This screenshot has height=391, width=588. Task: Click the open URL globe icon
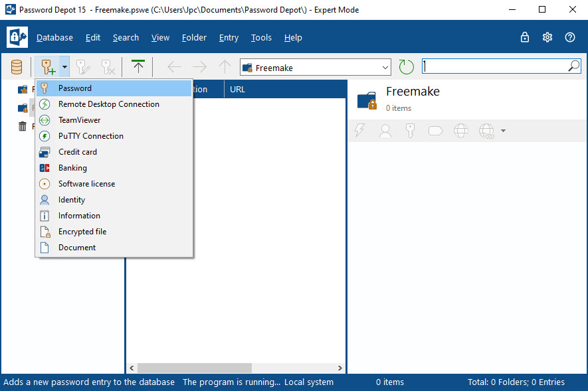pos(461,131)
